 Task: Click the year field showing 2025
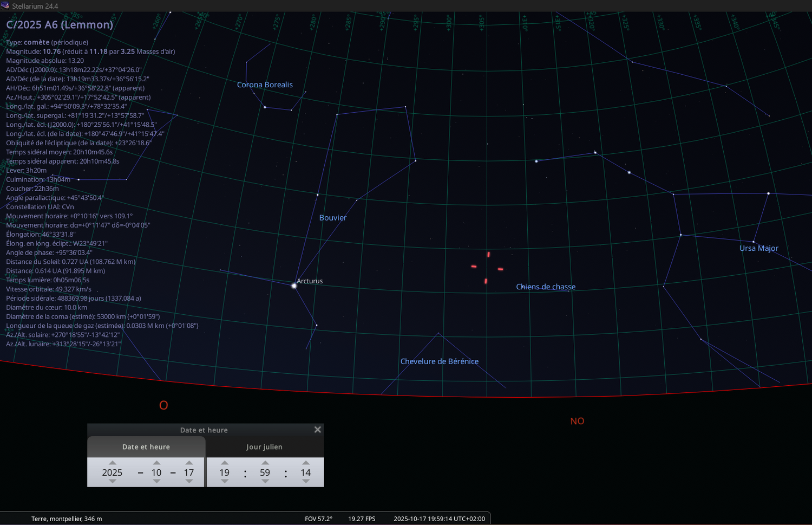tap(112, 472)
